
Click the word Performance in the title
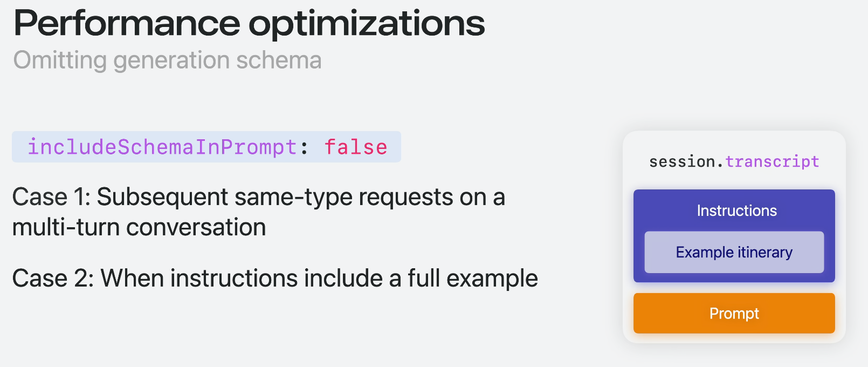(x=127, y=24)
